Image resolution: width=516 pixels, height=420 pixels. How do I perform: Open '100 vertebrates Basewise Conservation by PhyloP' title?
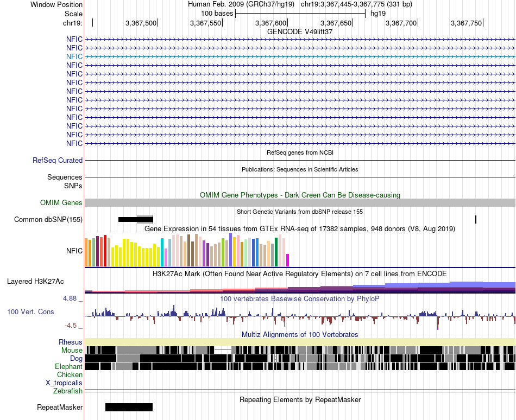click(x=300, y=298)
